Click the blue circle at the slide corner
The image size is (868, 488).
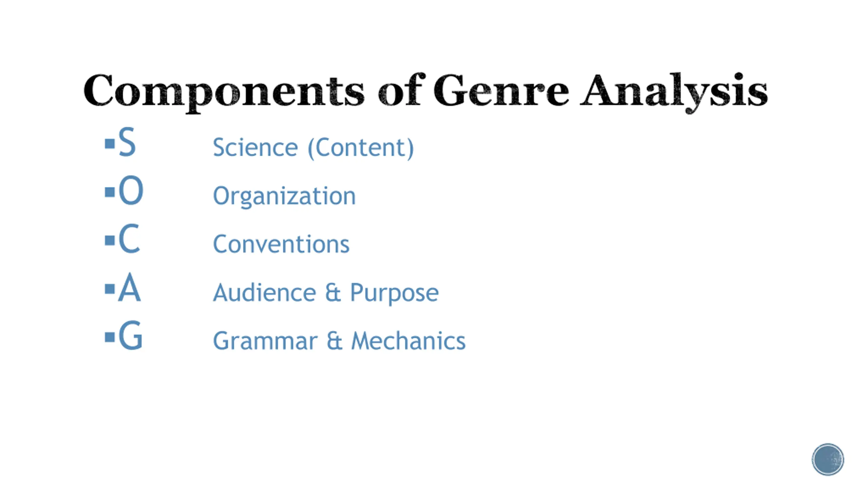click(827, 460)
